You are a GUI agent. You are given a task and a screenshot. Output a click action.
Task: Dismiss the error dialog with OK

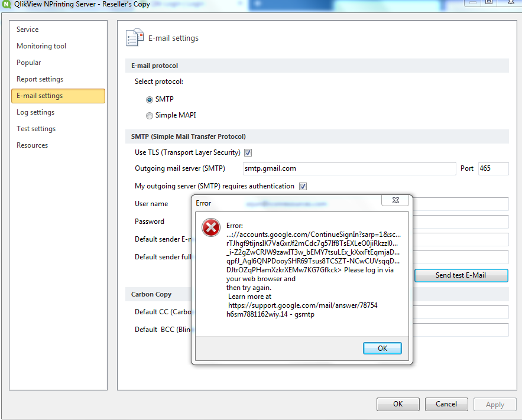(382, 348)
